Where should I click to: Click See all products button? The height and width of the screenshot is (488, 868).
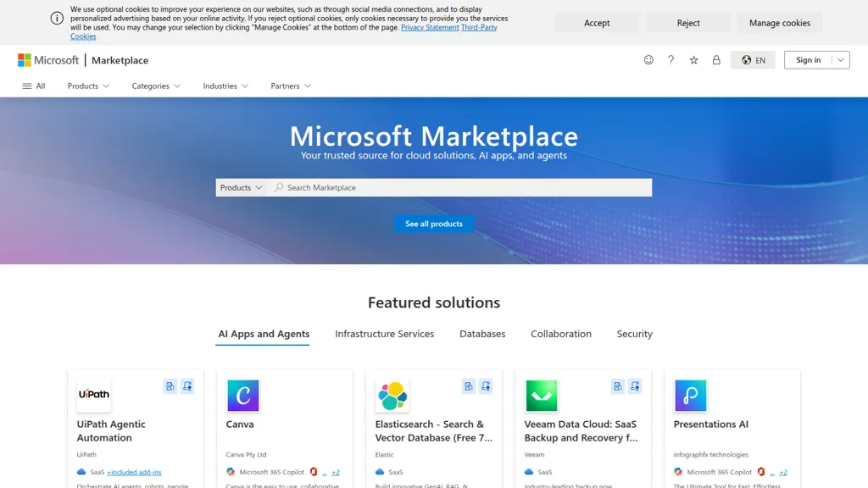pos(434,224)
